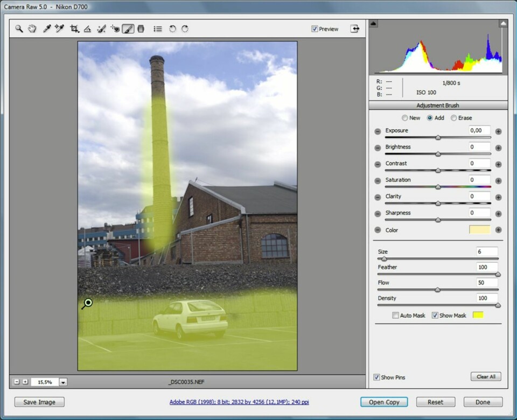Decrease Contrast with minus button

pos(378,164)
